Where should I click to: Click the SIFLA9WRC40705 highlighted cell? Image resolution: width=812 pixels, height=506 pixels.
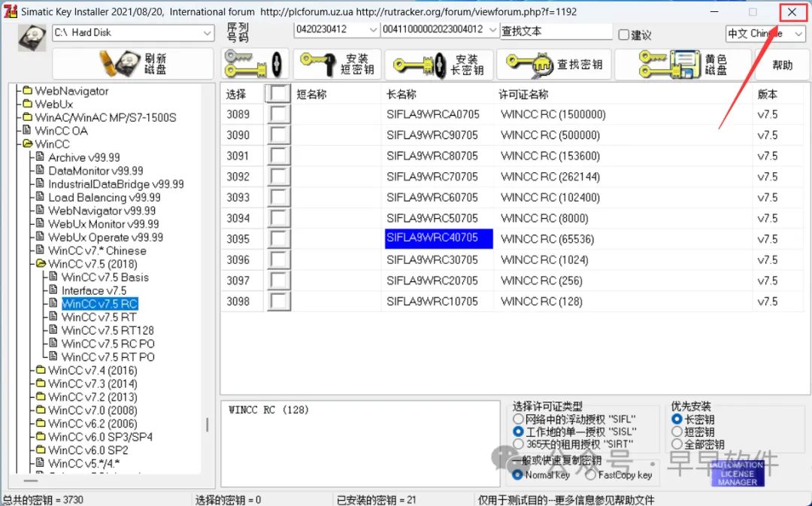tap(438, 238)
